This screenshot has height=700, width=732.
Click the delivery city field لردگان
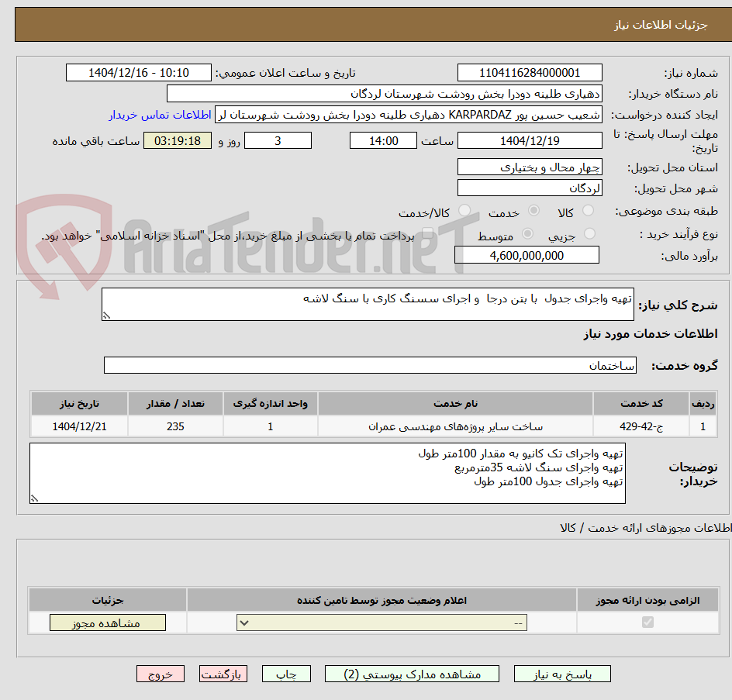pyautogui.click(x=530, y=188)
